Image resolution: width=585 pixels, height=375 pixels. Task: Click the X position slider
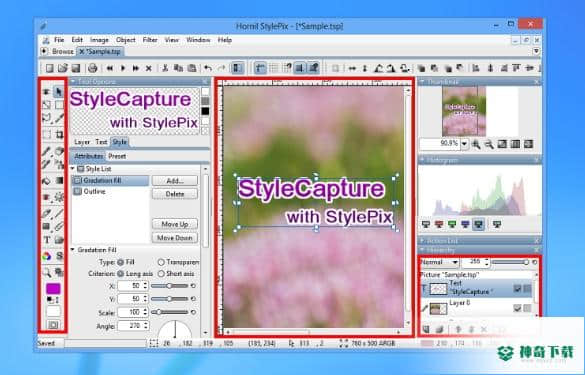[169, 286]
